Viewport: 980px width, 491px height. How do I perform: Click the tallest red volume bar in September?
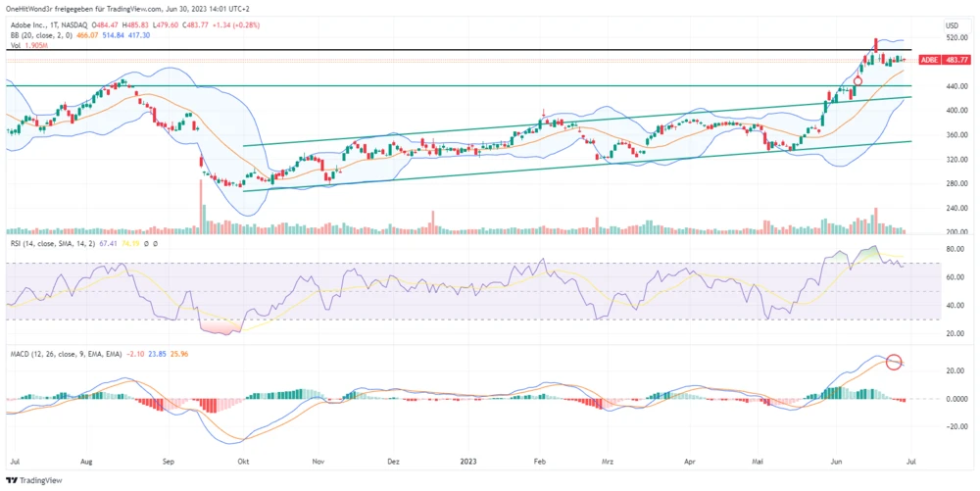[x=202, y=213]
